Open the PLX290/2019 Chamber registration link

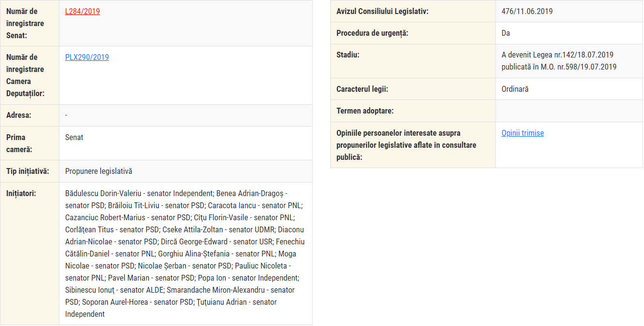click(x=87, y=57)
